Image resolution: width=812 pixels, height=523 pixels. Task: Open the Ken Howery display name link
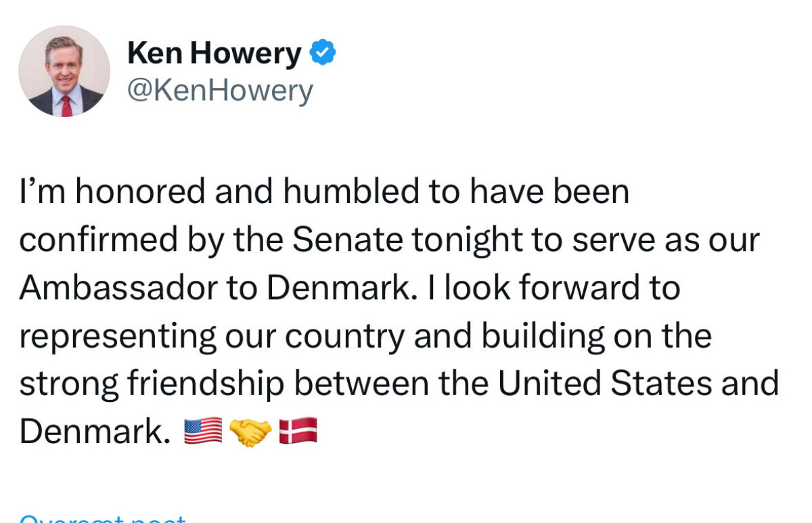click(214, 53)
